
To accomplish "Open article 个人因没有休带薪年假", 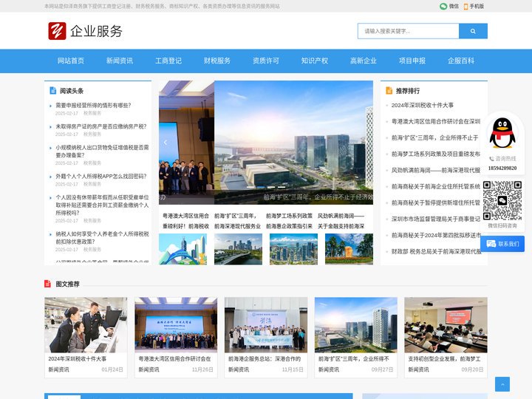I will [102, 205].
